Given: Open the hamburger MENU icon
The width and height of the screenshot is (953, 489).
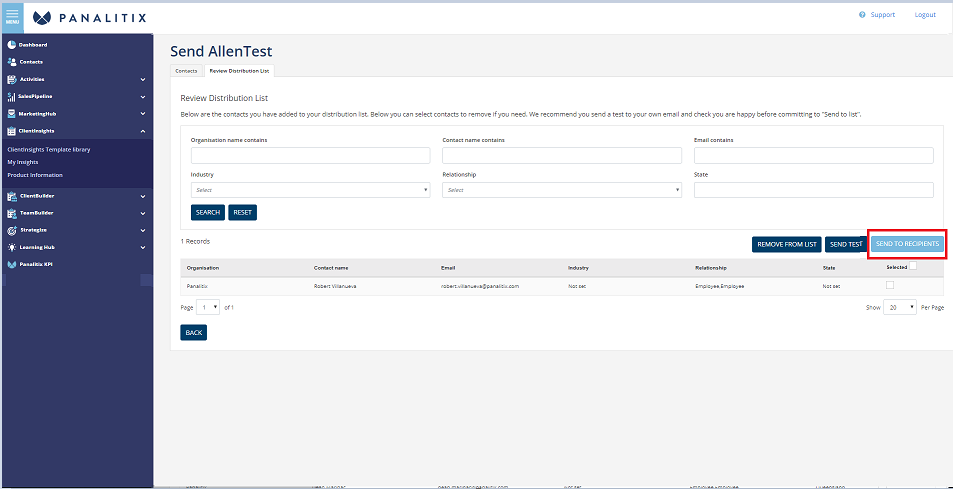Looking at the screenshot, I should click(x=12, y=17).
